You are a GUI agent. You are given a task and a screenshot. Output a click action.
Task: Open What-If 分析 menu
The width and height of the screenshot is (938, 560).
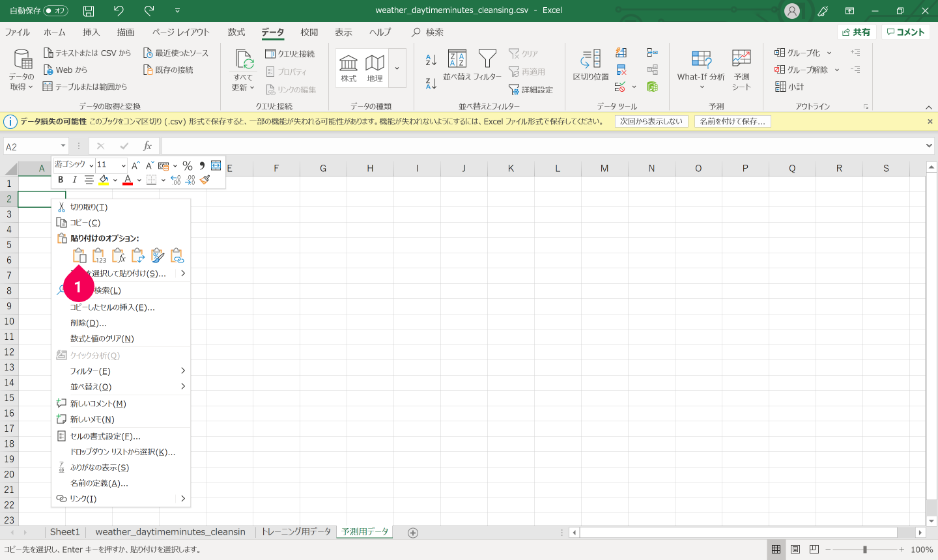pos(701,69)
